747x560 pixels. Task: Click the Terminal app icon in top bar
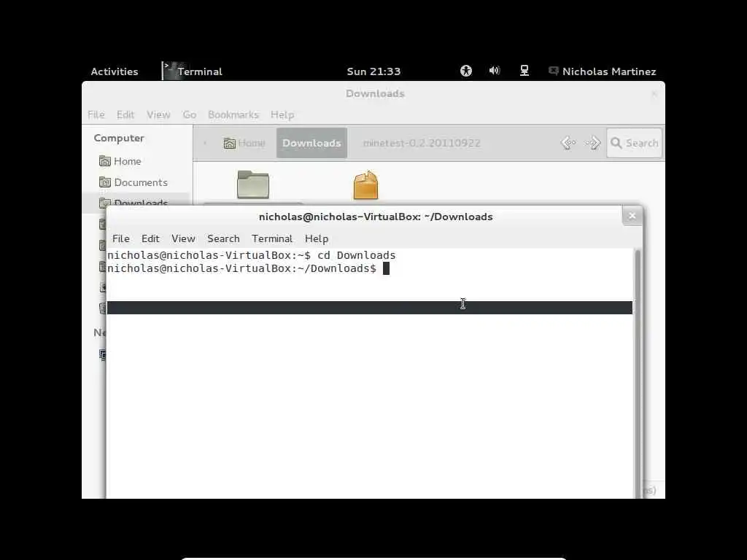click(x=171, y=71)
